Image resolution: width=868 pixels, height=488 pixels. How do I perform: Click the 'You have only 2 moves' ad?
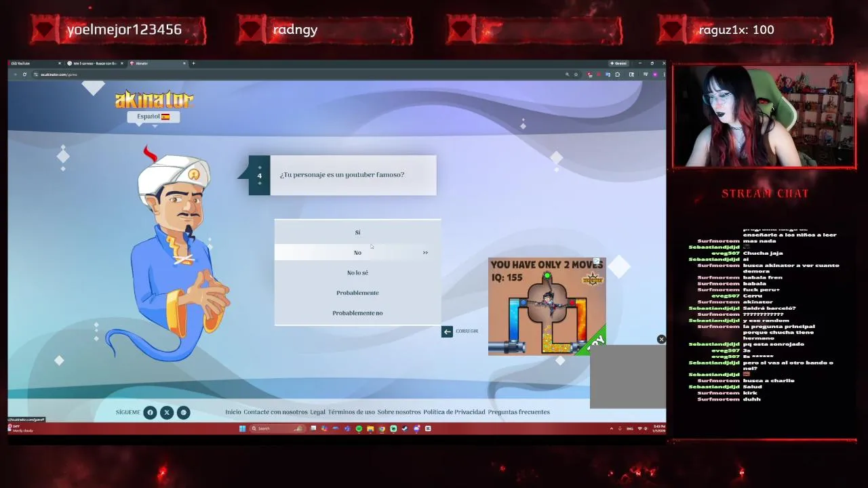tap(547, 306)
